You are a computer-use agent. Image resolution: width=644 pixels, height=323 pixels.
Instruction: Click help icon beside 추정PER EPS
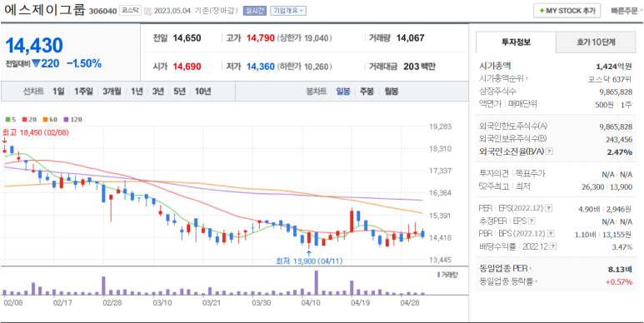pyautogui.click(x=532, y=221)
